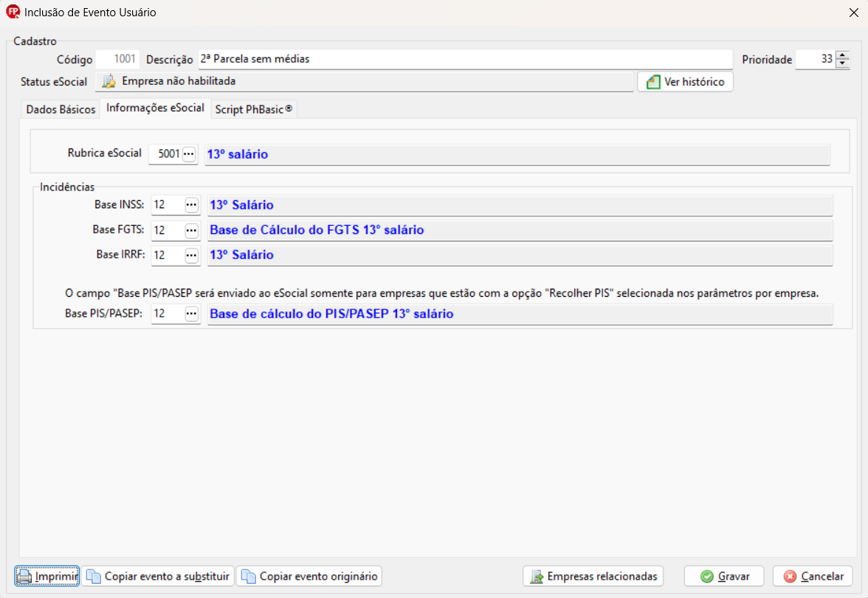Switch to the Dados Básicos tab

[61, 109]
